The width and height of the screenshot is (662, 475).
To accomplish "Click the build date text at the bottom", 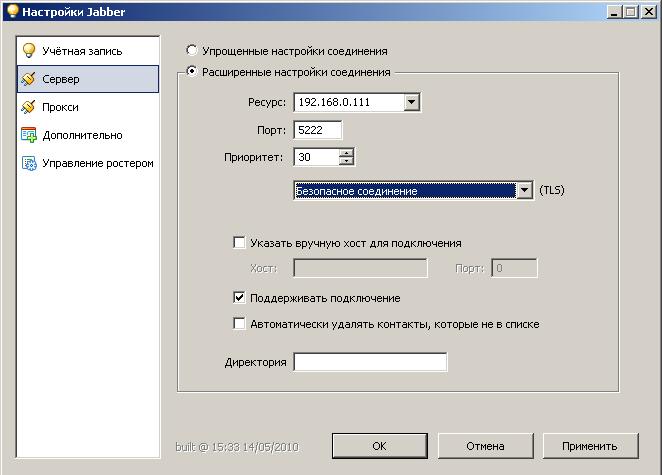I will click(x=237, y=447).
